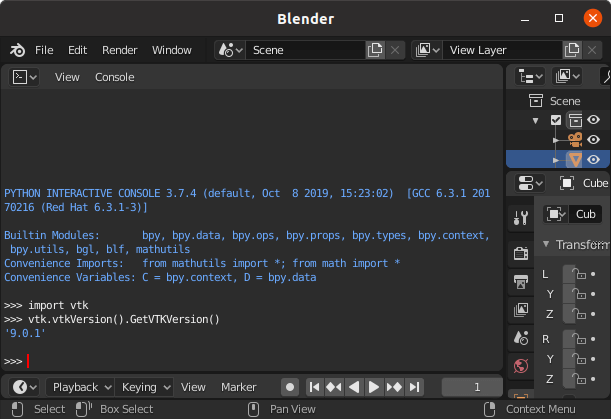The width and height of the screenshot is (611, 419).
Task: Select the orange camera icon in the outliner
Action: [x=575, y=139]
